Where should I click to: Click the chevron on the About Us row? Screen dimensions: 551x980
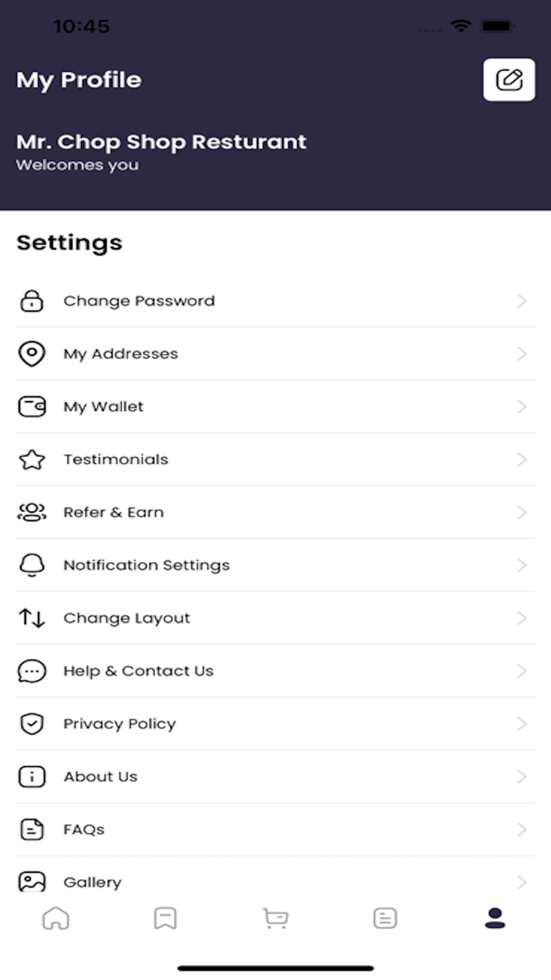(522, 777)
